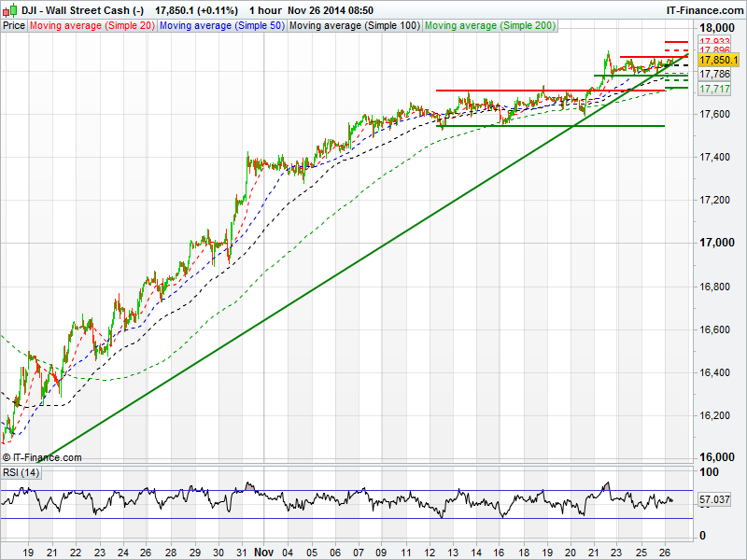Click the 16,800 price axis label
Screen dimensions: 747x560
[x=714, y=287]
